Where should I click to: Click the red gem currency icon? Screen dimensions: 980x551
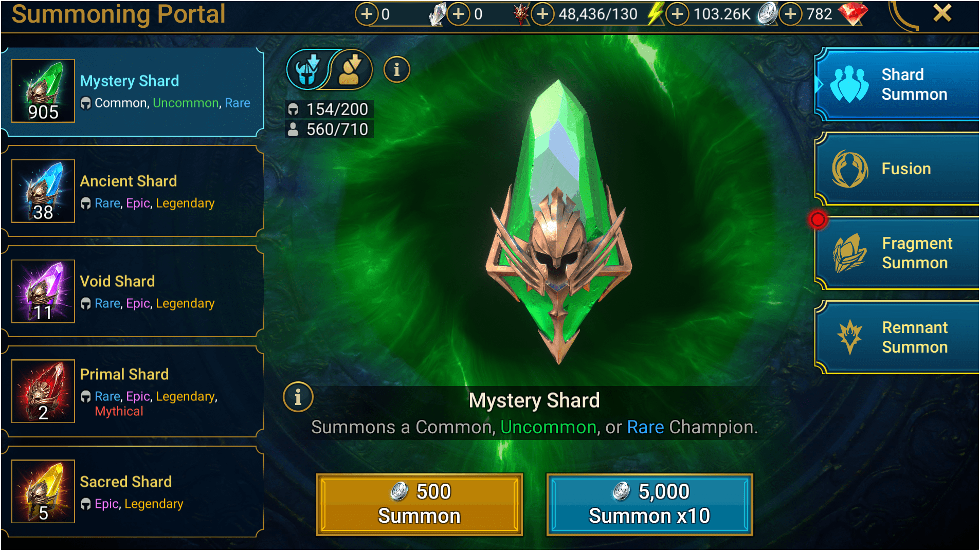pyautogui.click(x=853, y=14)
